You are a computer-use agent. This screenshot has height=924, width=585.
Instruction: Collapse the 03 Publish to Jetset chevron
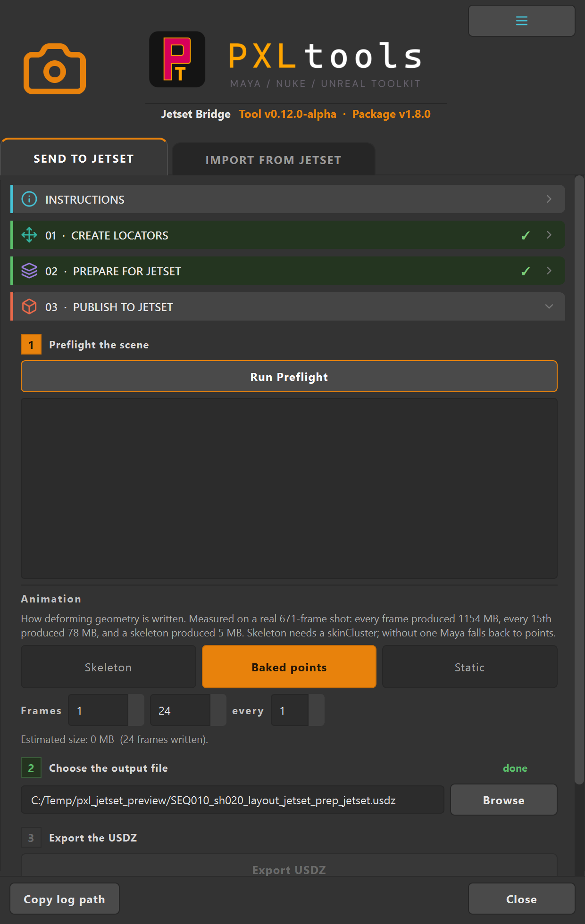[549, 306]
